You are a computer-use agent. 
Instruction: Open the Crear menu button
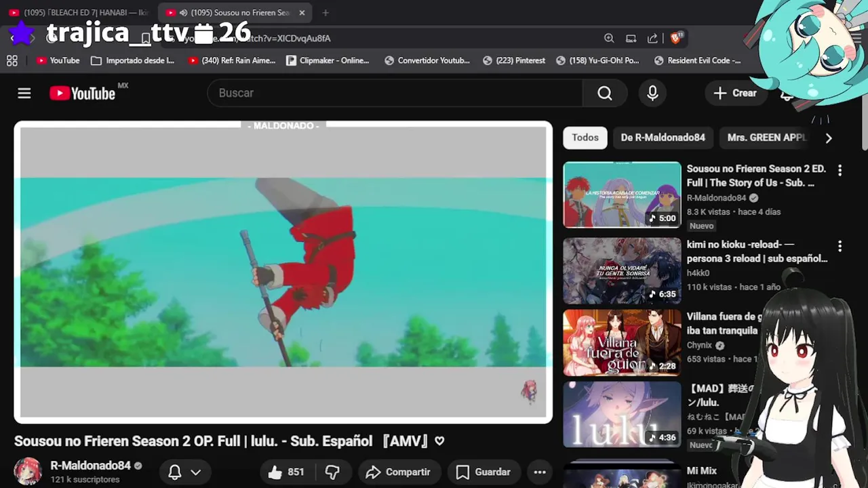[735, 94]
